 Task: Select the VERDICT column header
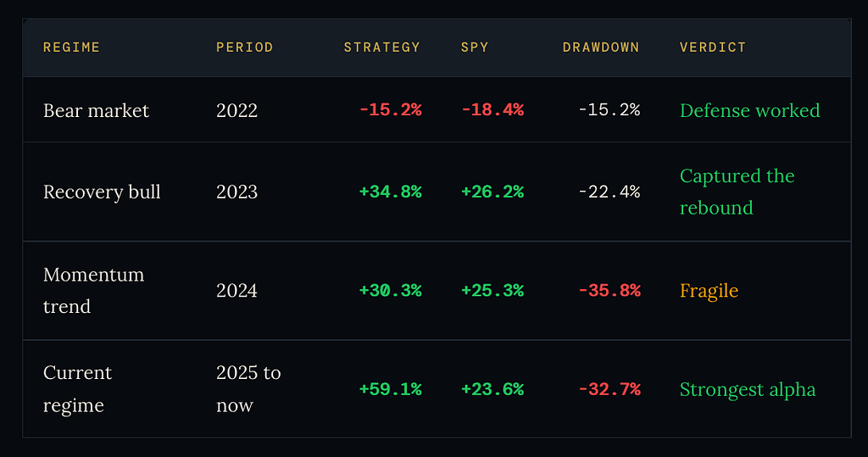click(713, 47)
